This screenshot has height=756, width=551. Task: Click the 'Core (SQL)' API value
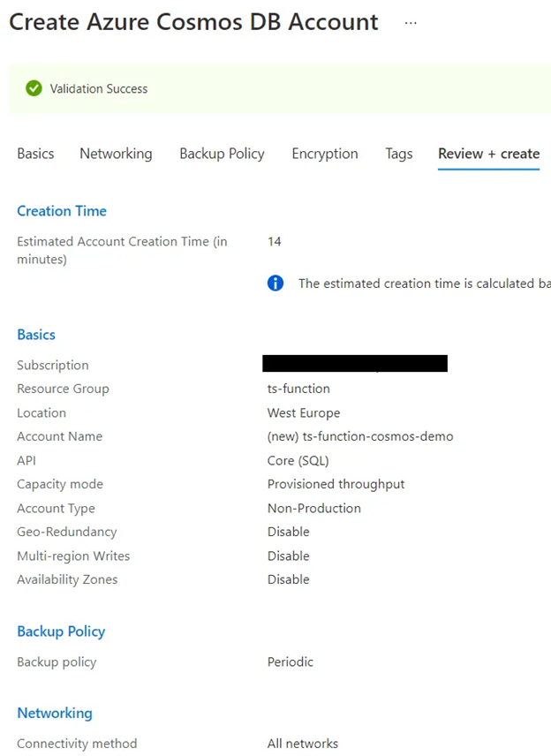[298, 460]
